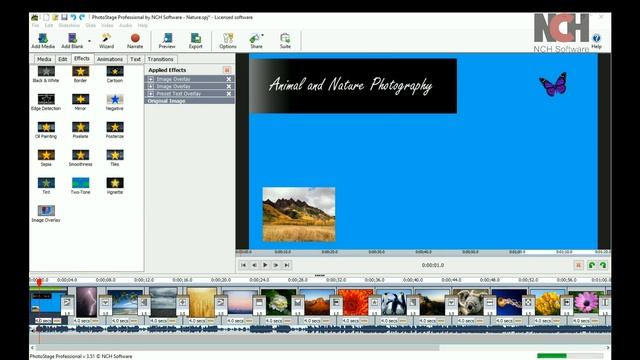Apply the Smoothness effect
The height and width of the screenshot is (360, 640).
click(x=80, y=158)
